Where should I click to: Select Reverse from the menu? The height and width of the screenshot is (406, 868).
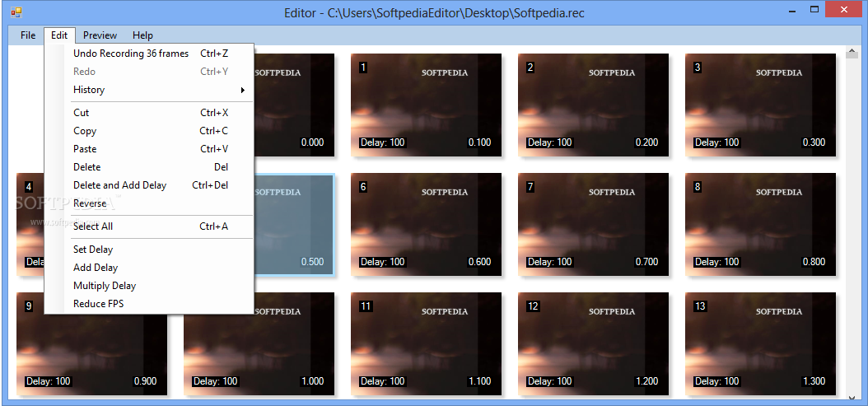pyautogui.click(x=149, y=203)
